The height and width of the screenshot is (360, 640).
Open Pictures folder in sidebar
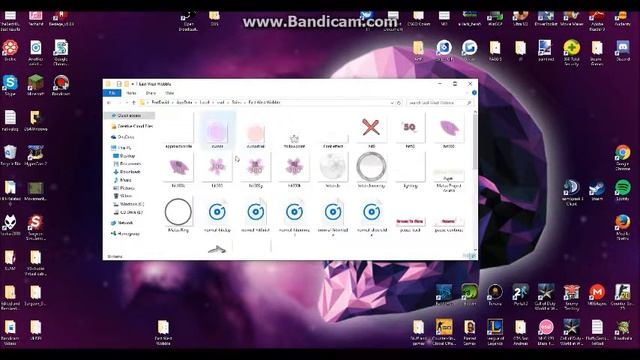pyautogui.click(x=124, y=188)
